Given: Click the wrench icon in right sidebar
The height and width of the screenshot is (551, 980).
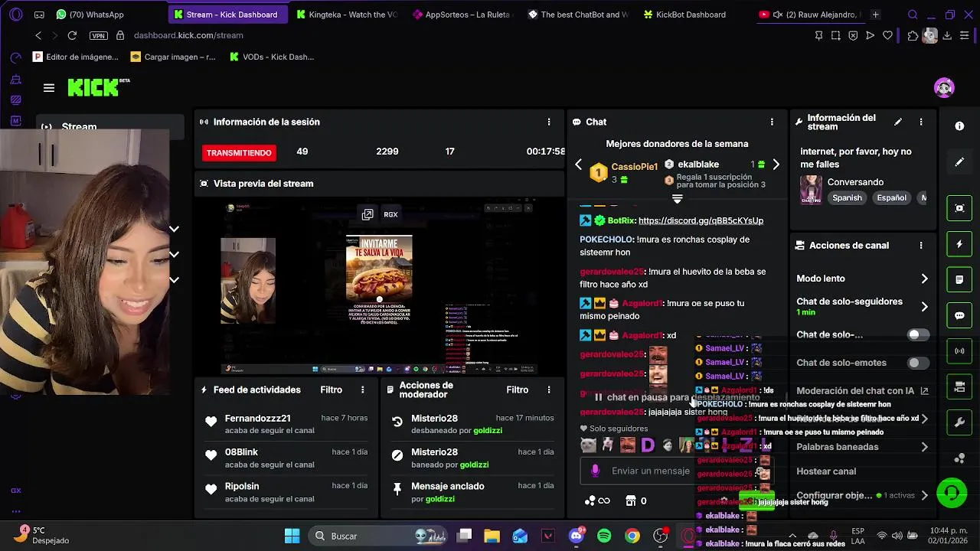Looking at the screenshot, I should click(x=959, y=422).
